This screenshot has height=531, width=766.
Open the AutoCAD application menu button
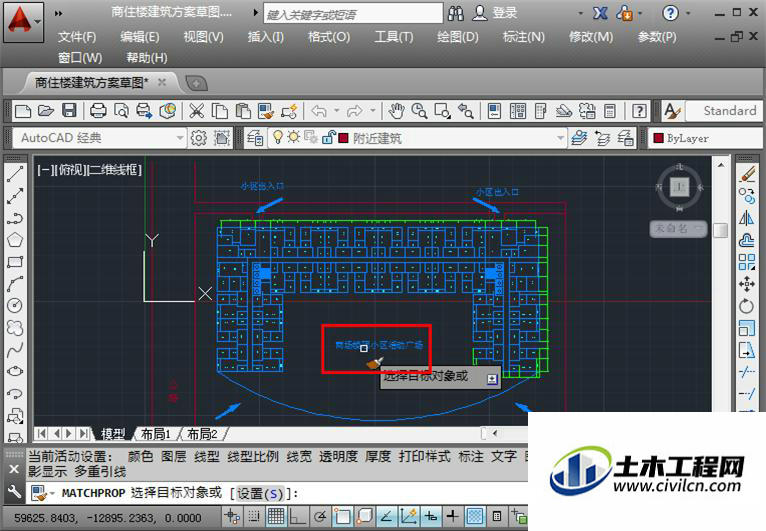[x=23, y=21]
